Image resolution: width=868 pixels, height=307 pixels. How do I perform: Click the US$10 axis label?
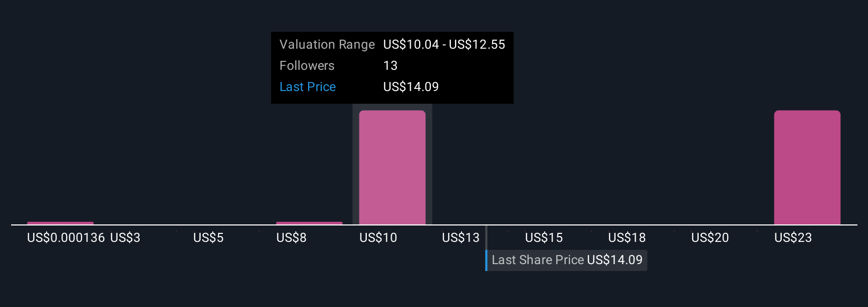pos(378,238)
